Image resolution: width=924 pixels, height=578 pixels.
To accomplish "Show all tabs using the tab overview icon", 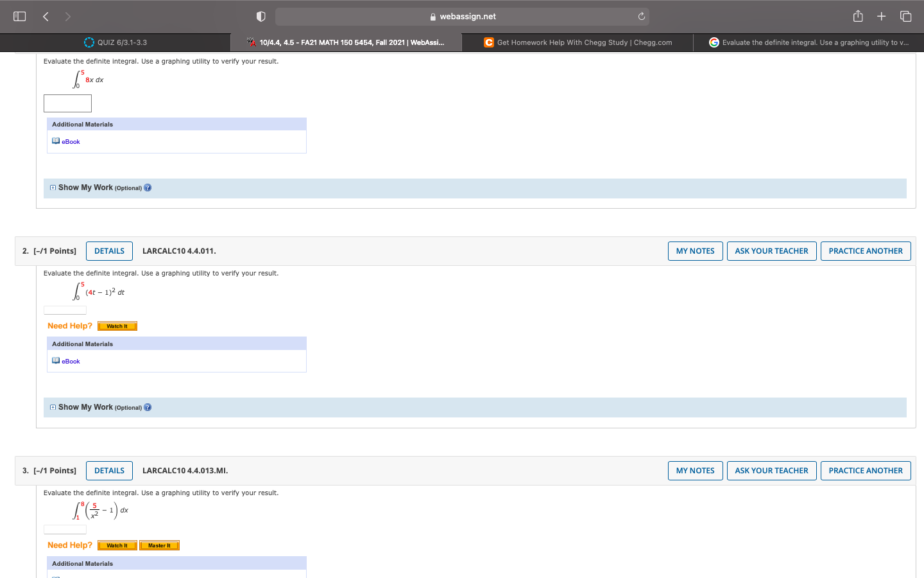I will click(x=905, y=16).
